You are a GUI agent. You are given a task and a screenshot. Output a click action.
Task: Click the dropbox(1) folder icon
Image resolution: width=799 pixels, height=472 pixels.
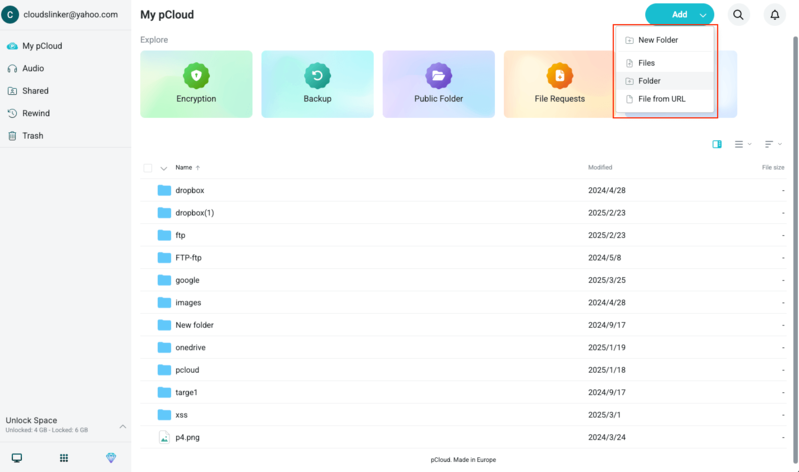(164, 213)
